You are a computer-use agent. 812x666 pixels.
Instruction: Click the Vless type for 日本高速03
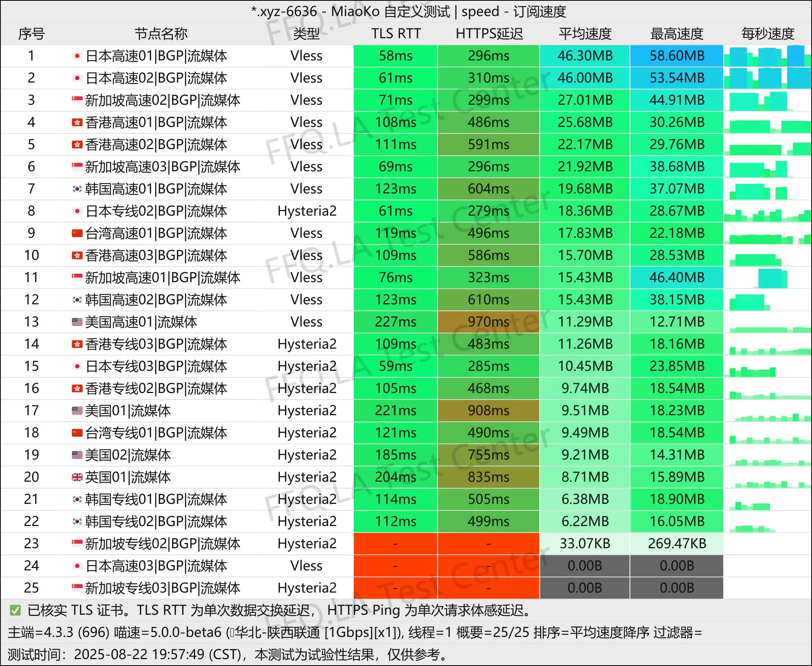[306, 566]
